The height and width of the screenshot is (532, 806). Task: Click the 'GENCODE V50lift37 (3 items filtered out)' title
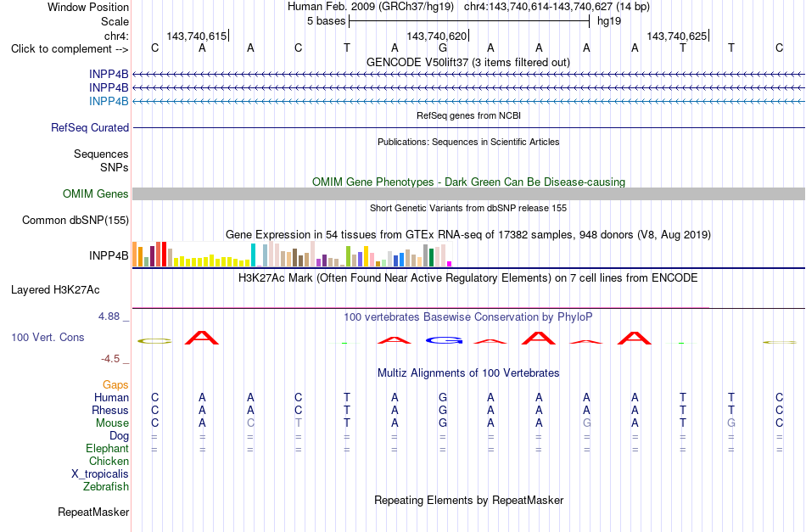(468, 62)
